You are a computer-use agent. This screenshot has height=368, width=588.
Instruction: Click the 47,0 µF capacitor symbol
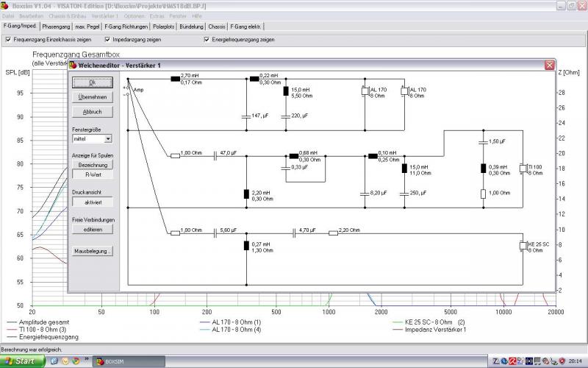215,156
